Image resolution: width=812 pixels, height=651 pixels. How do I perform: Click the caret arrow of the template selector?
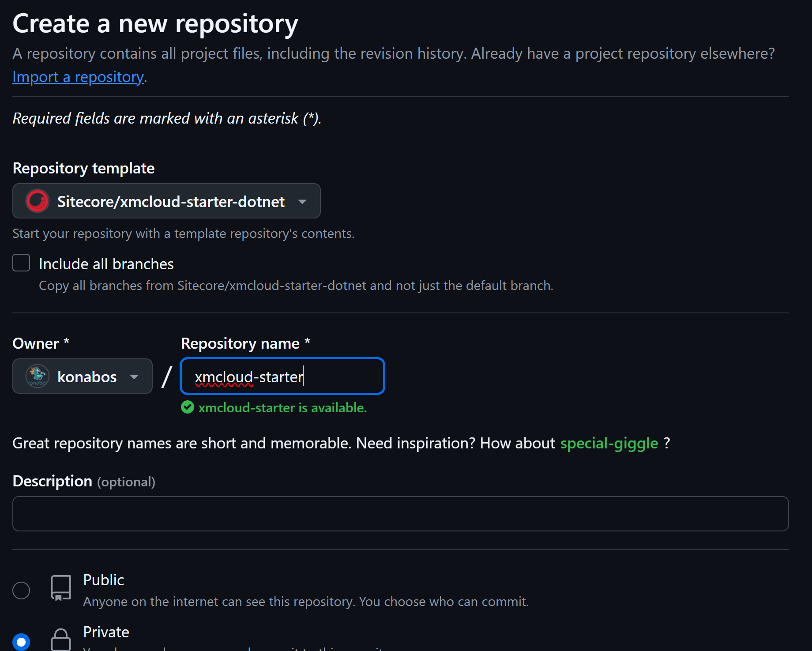302,202
